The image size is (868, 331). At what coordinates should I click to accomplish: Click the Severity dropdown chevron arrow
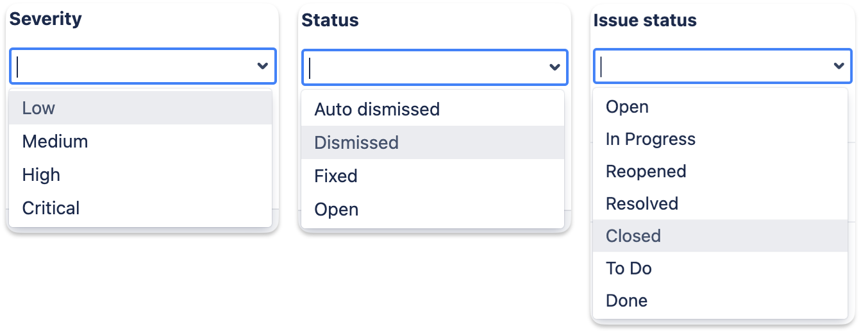click(x=262, y=66)
